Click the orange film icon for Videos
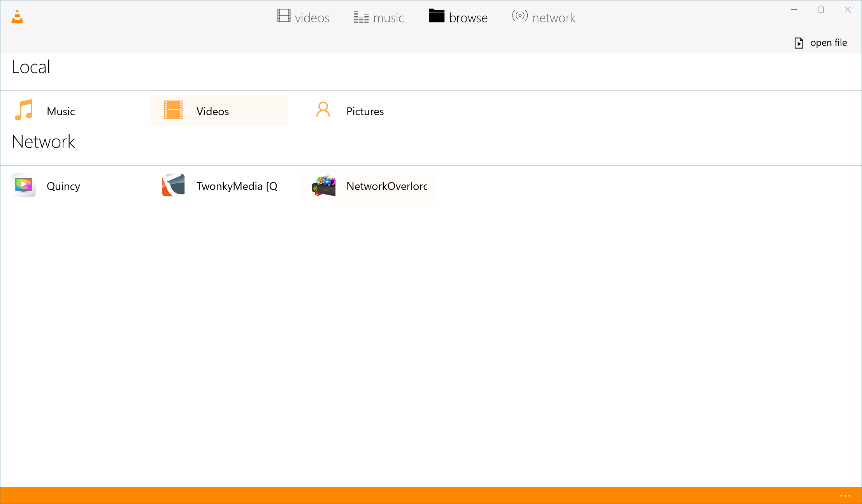The width and height of the screenshot is (862, 504). pos(173,110)
